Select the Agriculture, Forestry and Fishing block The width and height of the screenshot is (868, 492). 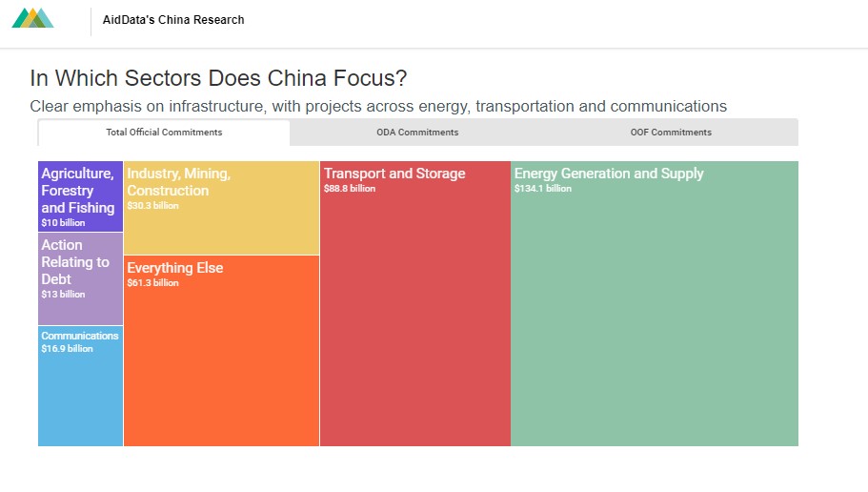pyautogui.click(x=80, y=196)
